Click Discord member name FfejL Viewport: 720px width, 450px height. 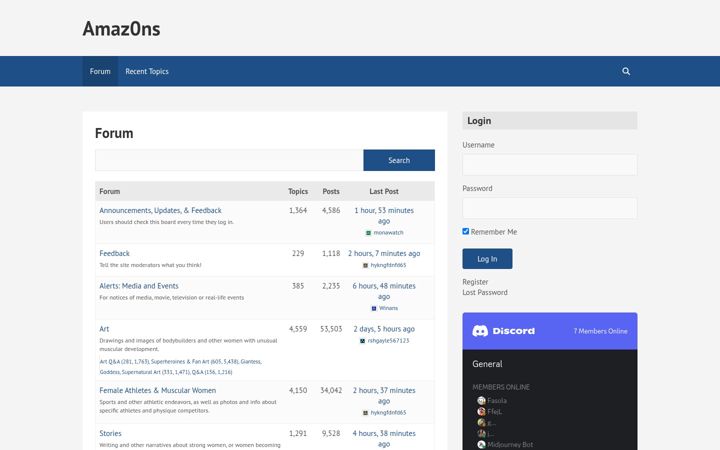495,412
